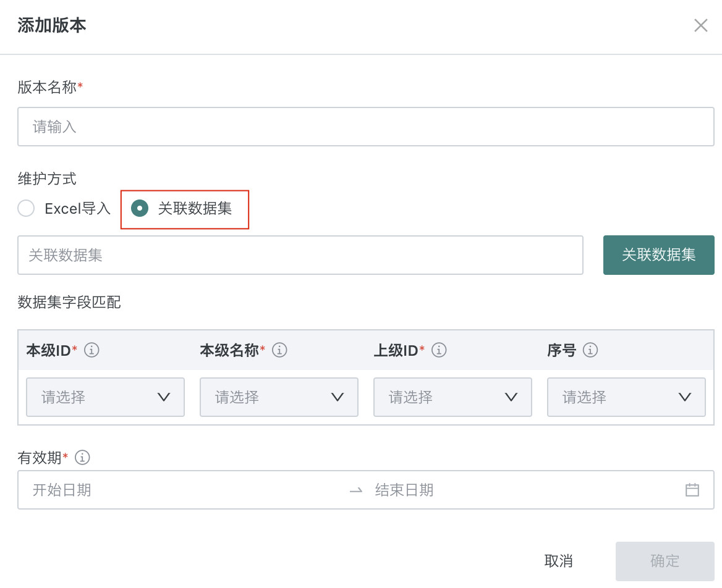The height and width of the screenshot is (588, 722).
Task: Click info icon beside 本级名称
Action: 279,350
